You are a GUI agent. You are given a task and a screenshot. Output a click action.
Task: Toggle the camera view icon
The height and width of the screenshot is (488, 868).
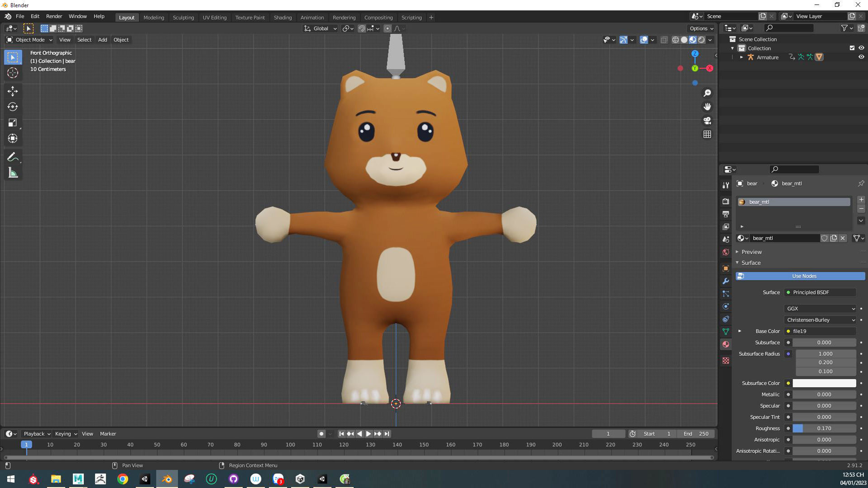(707, 121)
